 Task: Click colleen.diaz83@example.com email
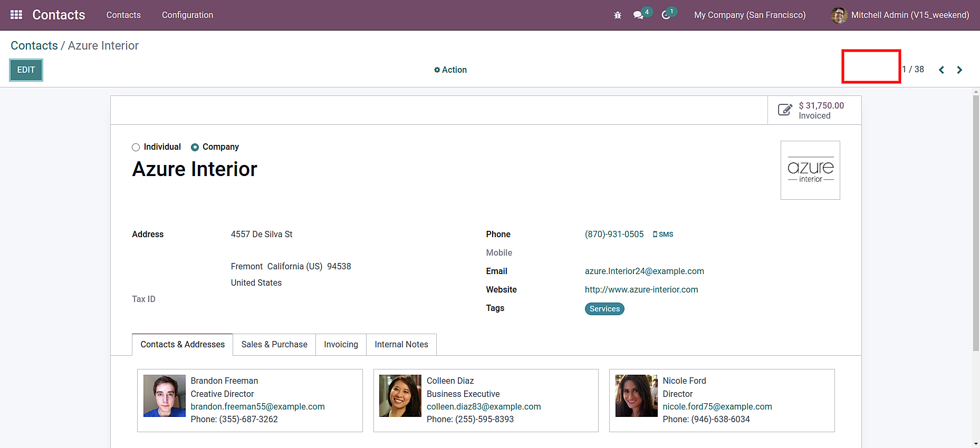coord(484,407)
